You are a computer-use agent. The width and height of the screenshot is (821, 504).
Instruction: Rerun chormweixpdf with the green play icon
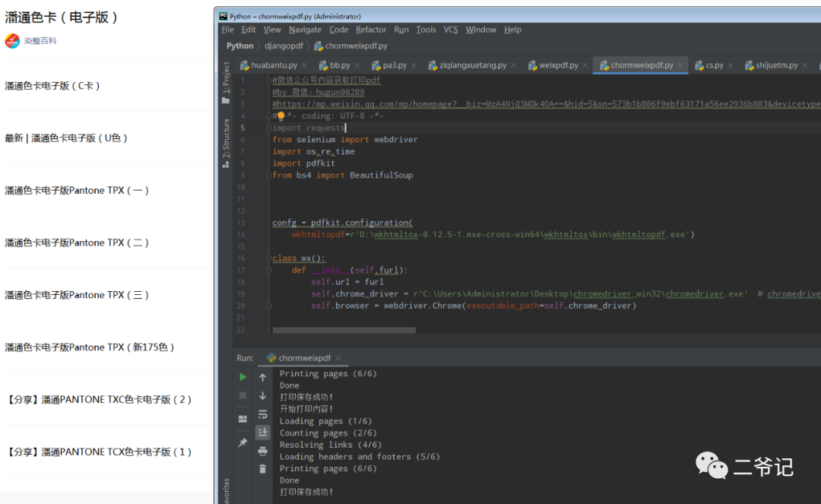243,377
